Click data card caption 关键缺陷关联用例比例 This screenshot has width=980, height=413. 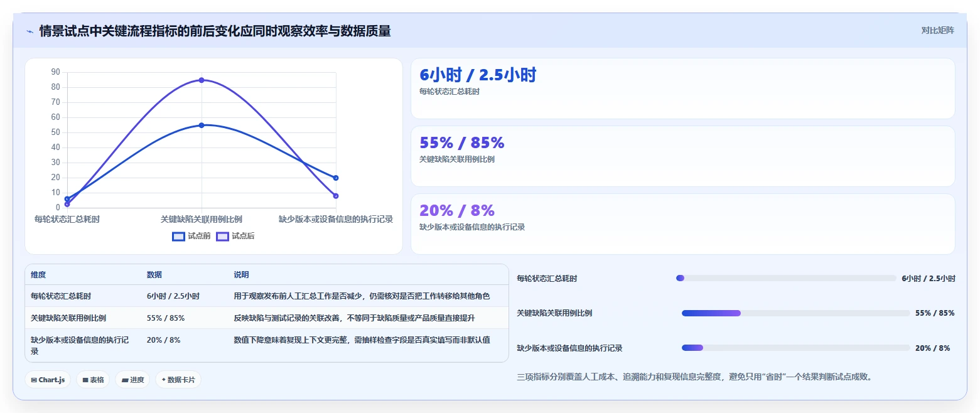click(457, 159)
